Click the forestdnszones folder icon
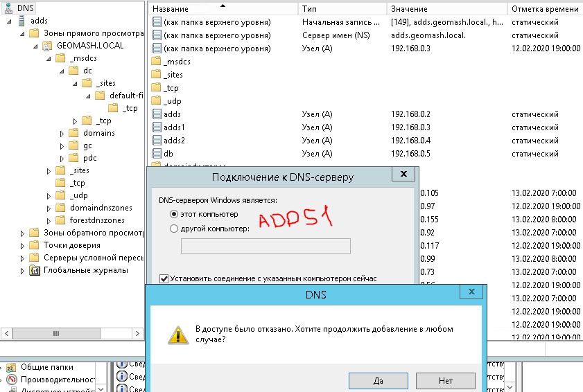 click(x=60, y=220)
